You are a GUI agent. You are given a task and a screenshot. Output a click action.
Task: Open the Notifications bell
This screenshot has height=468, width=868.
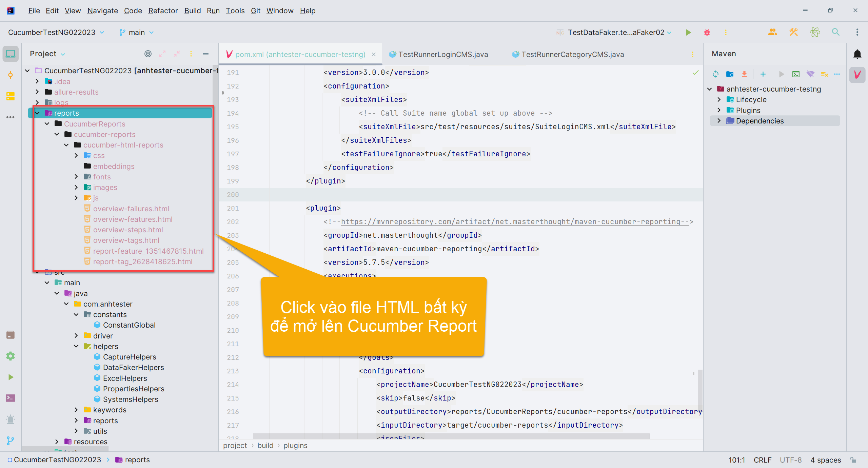click(x=857, y=54)
